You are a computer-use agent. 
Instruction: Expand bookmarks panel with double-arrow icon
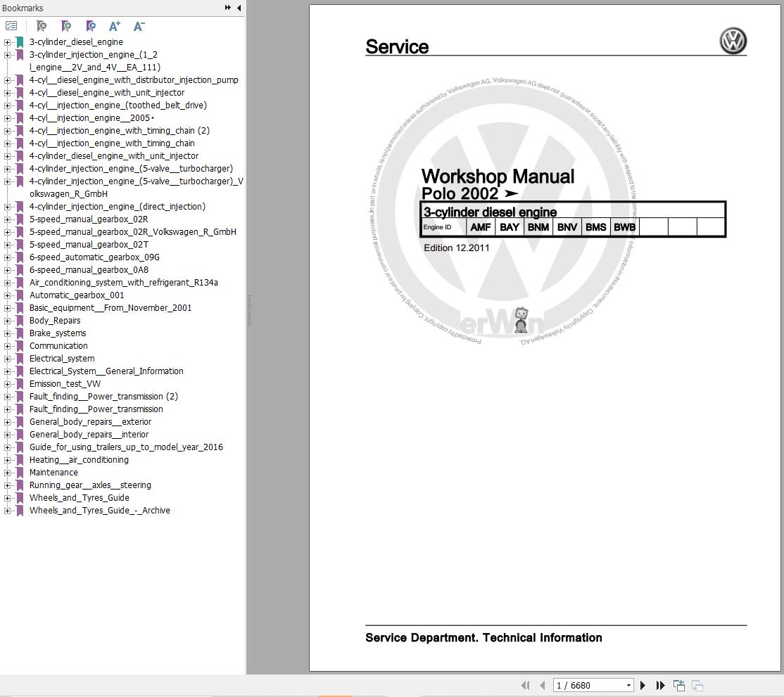point(228,8)
